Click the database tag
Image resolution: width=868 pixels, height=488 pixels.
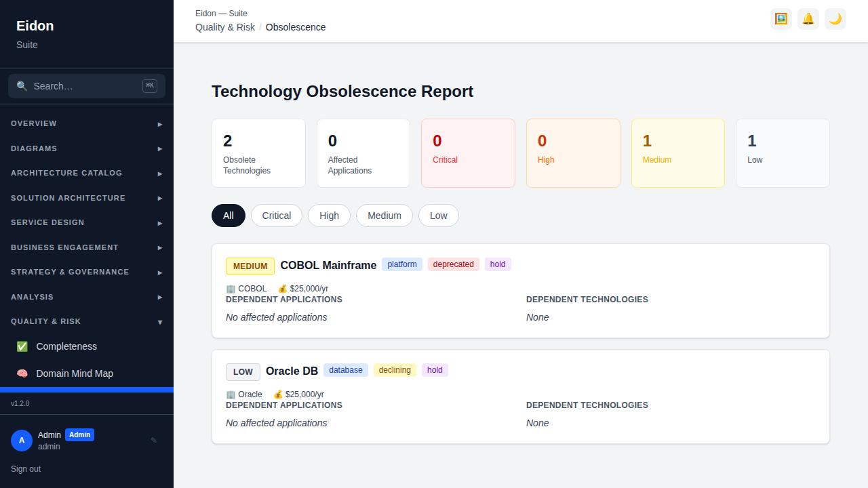346,370
